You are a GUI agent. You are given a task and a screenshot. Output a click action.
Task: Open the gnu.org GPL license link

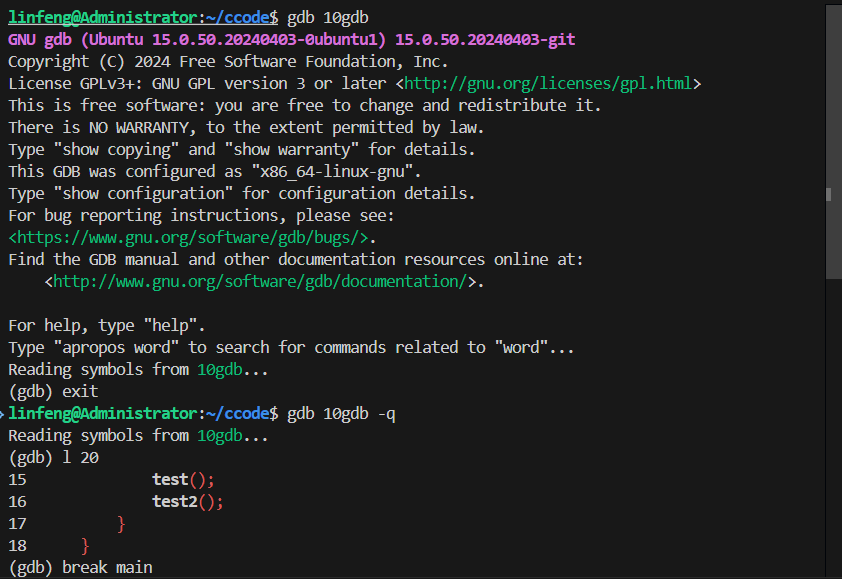[x=548, y=84]
